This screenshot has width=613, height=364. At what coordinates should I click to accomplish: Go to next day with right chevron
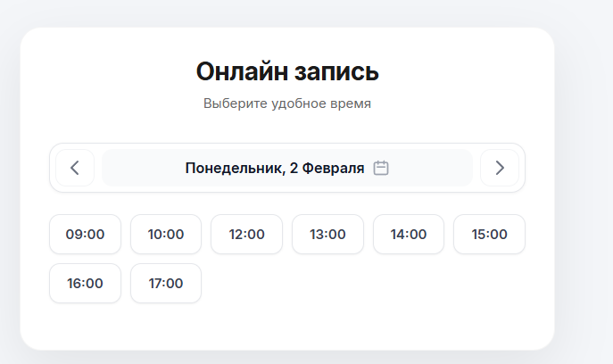point(499,168)
